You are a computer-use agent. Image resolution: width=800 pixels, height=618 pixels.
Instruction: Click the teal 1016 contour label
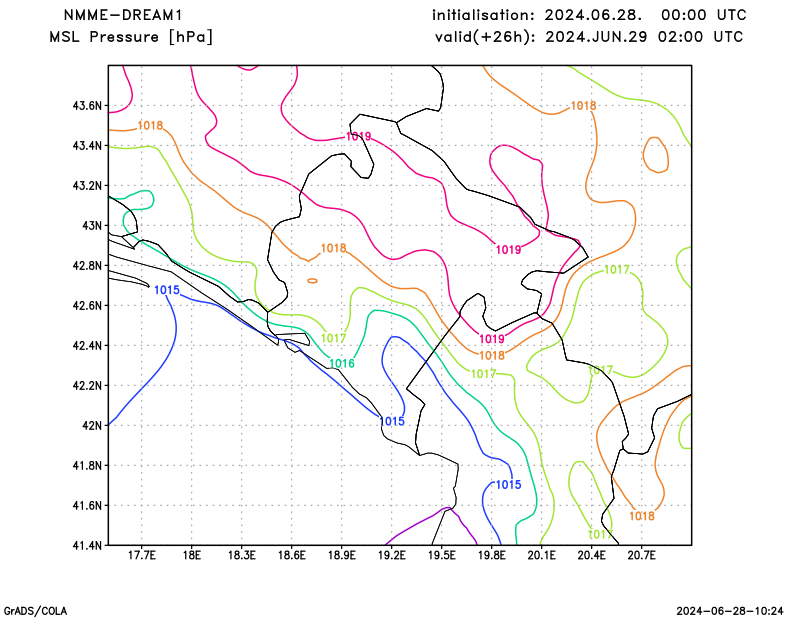[x=342, y=364]
